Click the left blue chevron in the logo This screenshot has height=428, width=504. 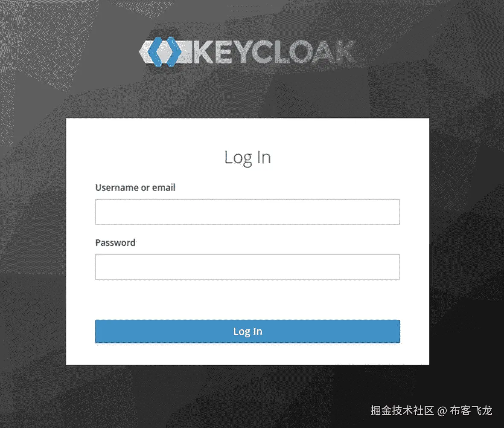tap(157, 52)
